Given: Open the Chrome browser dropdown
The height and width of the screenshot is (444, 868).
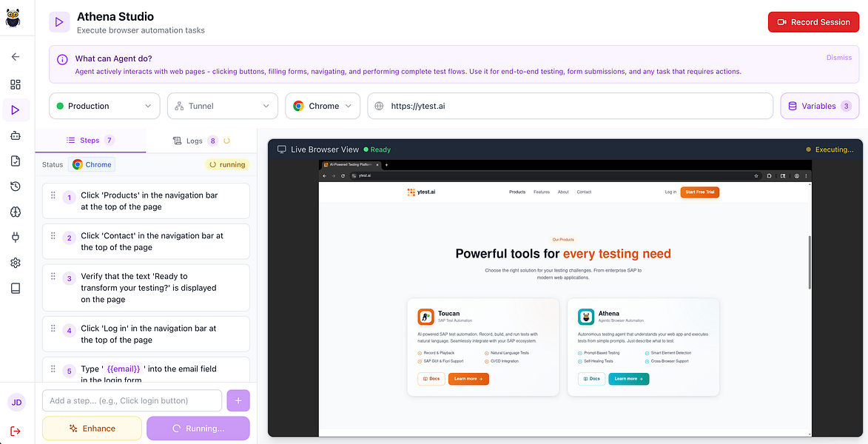Looking at the screenshot, I should pyautogui.click(x=323, y=106).
